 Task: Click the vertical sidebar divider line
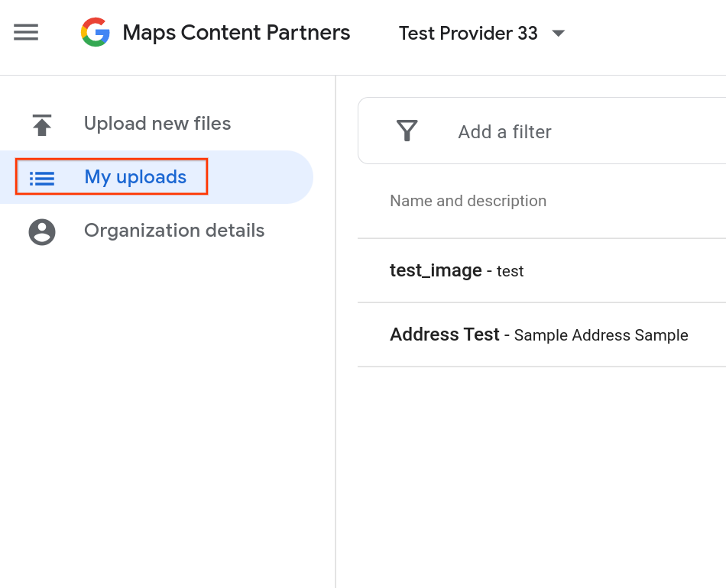pos(335,382)
